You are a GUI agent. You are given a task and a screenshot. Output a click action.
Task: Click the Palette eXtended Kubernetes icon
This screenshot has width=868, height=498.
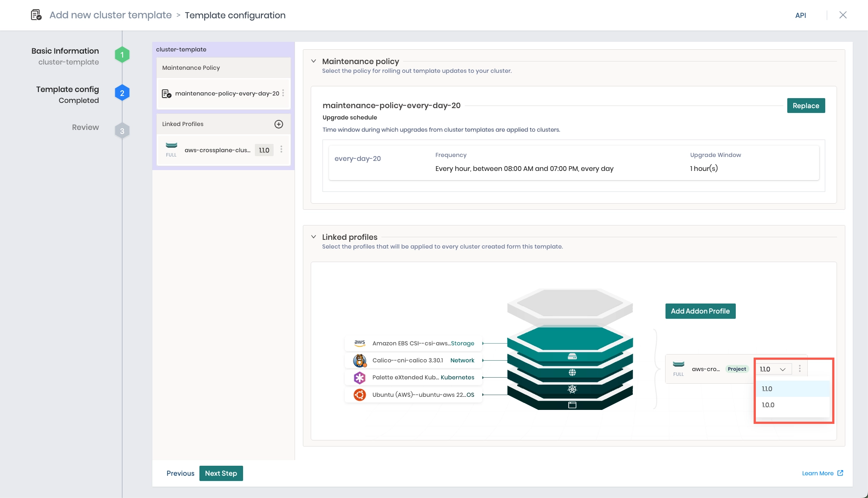tap(359, 377)
